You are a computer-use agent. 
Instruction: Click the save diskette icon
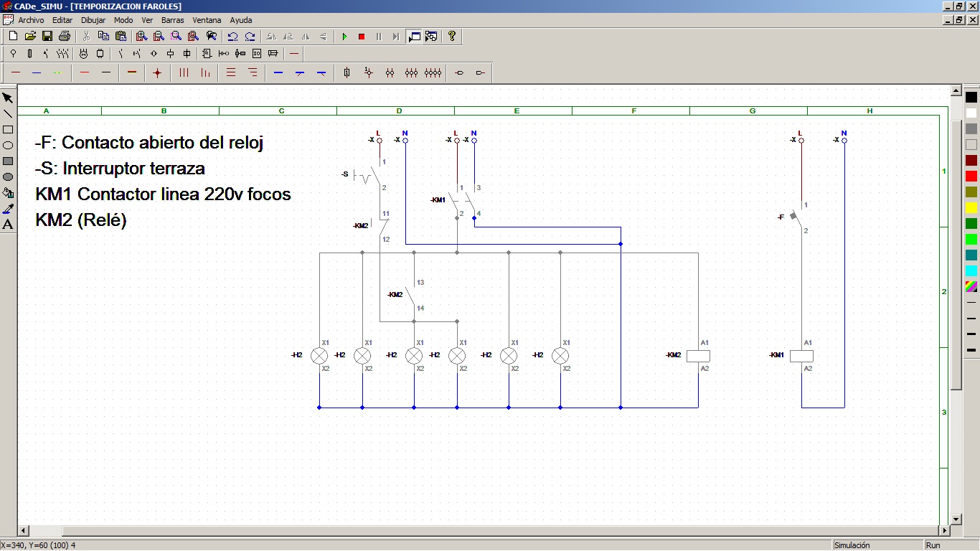point(47,37)
